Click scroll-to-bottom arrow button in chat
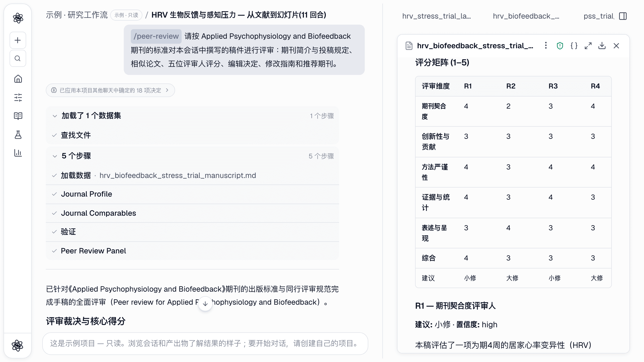The image size is (644, 362). point(205,303)
